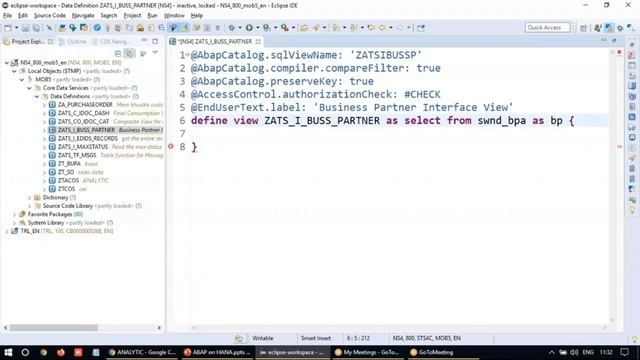Select ZATS_C_IDOC_DASH data definition
640x360 pixels.
click(x=83, y=113)
